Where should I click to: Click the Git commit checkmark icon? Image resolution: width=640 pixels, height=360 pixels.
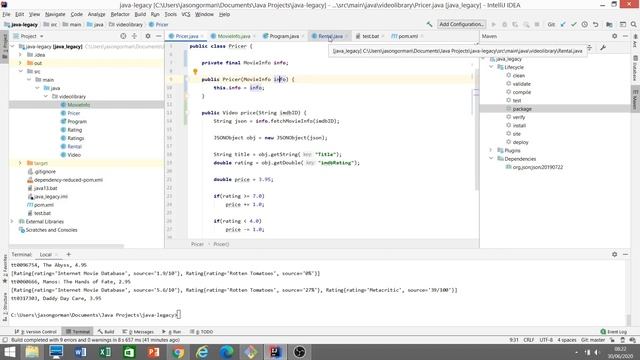pyautogui.click(x=573, y=24)
